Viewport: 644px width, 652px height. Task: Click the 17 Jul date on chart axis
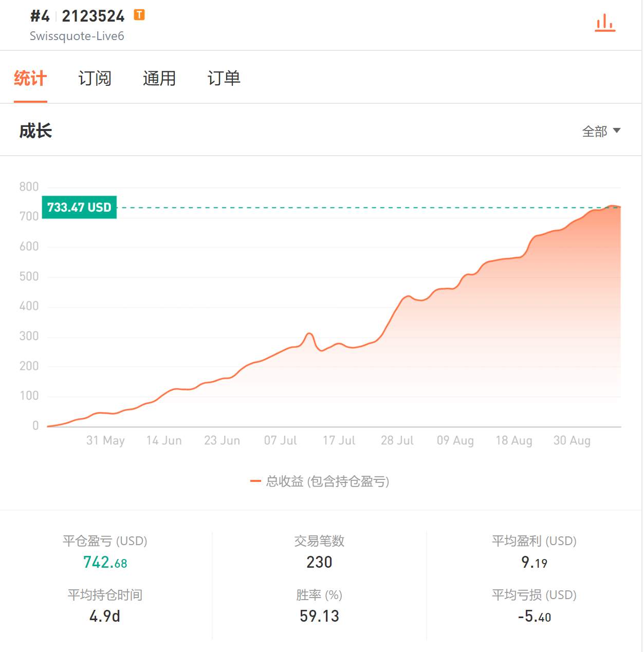click(339, 440)
